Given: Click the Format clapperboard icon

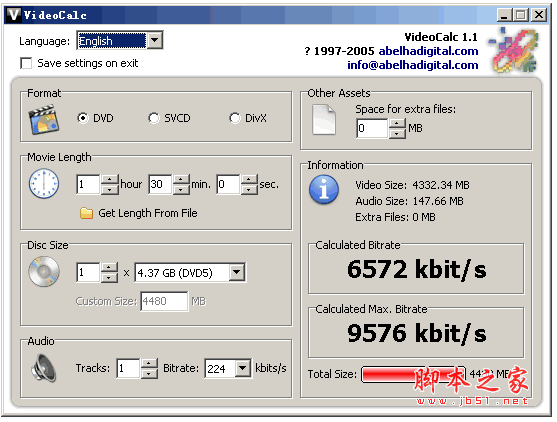Looking at the screenshot, I should tap(44, 119).
